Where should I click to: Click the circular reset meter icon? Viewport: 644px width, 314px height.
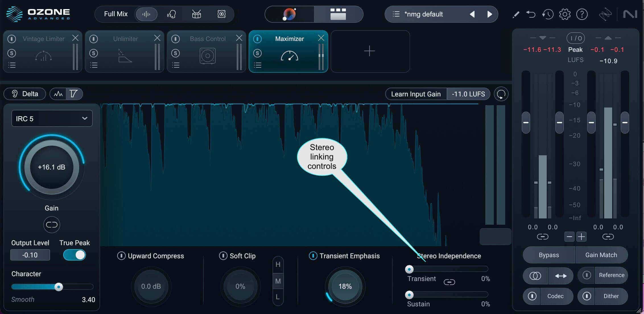[501, 94]
